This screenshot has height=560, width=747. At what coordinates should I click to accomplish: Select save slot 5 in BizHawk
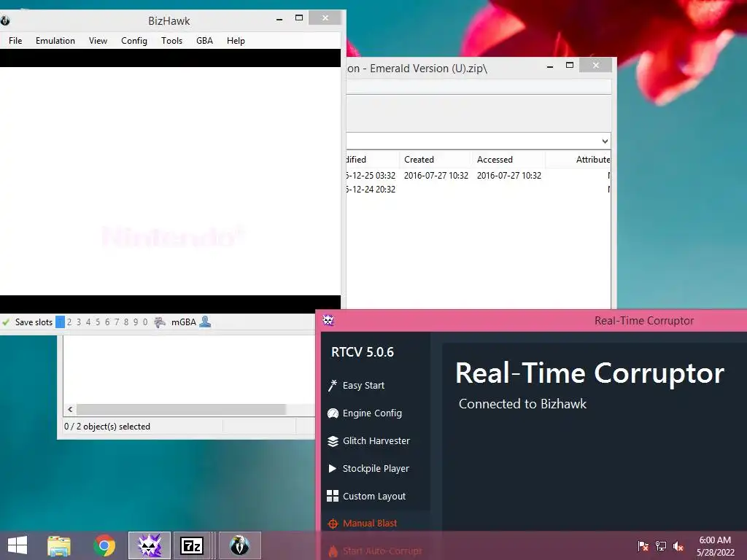(98, 322)
